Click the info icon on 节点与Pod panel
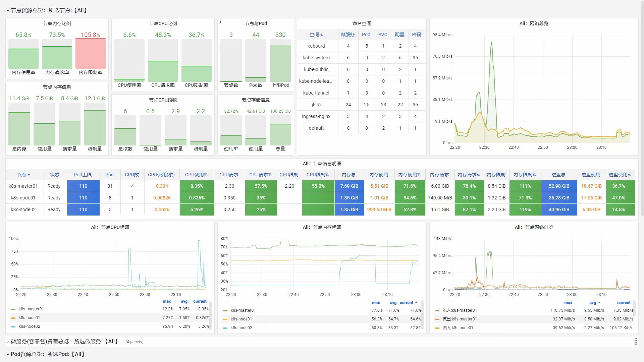 pos(220,21)
